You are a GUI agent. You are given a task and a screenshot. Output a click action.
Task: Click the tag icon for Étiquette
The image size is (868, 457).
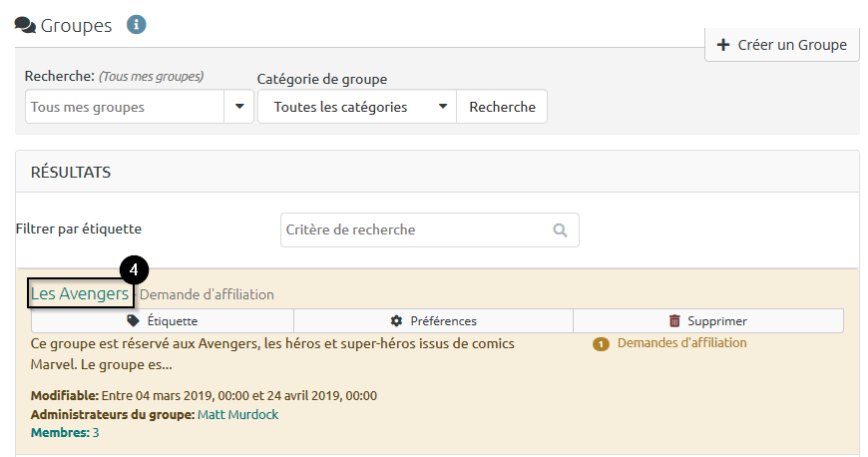pyautogui.click(x=134, y=321)
